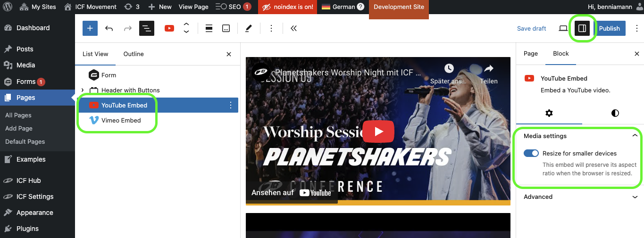
Task: Click the Publish button
Action: (609, 28)
